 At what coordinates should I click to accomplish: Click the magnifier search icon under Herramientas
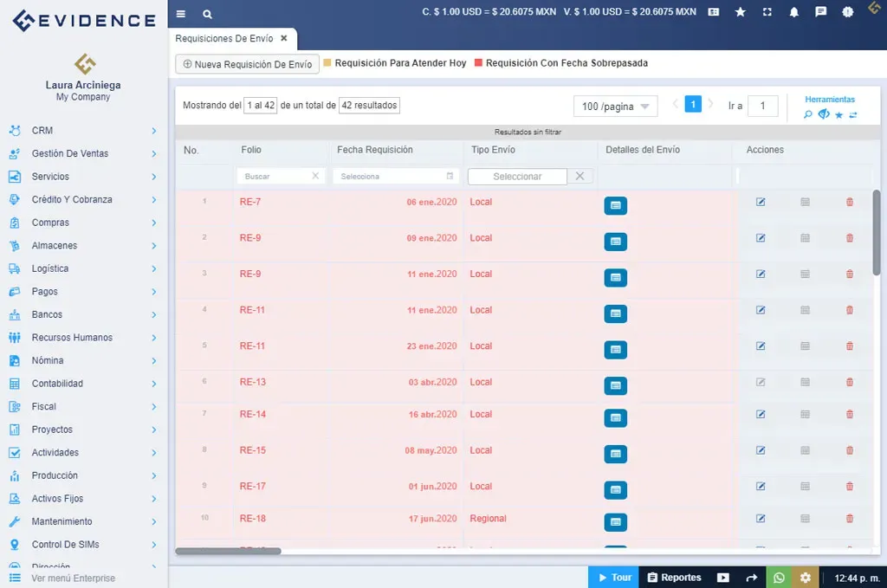tap(806, 113)
